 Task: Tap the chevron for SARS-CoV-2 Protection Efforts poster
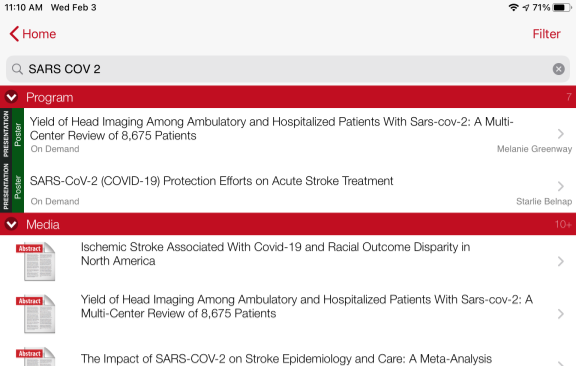(560, 186)
